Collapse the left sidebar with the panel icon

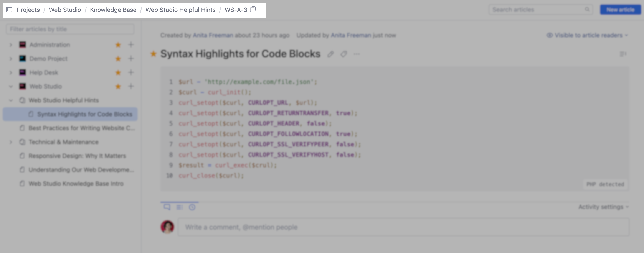[10, 10]
